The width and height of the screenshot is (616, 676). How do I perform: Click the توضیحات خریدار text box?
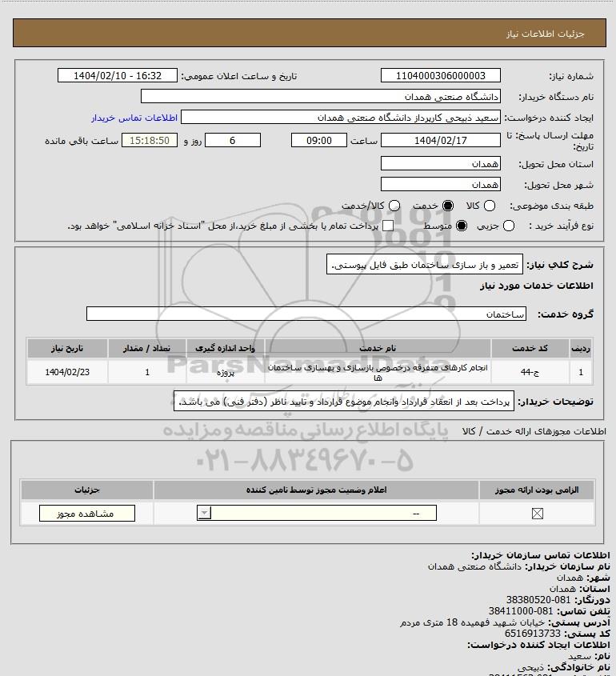344,402
